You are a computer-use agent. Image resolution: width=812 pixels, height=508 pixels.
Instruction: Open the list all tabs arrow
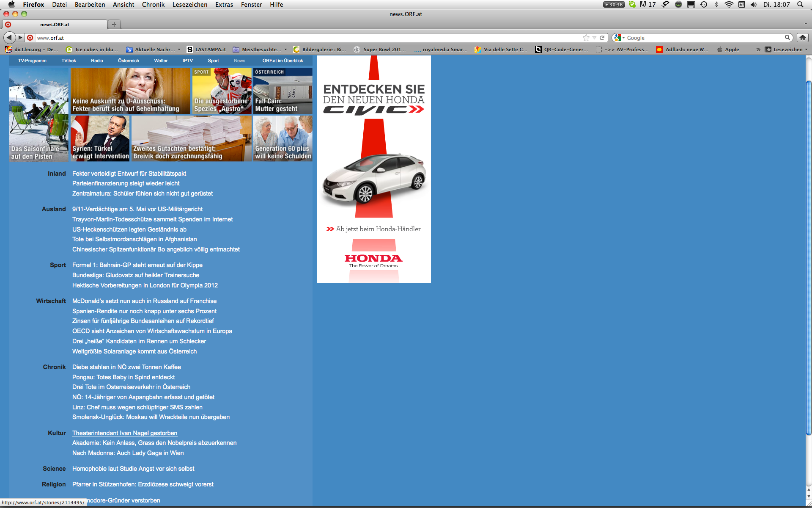(805, 24)
